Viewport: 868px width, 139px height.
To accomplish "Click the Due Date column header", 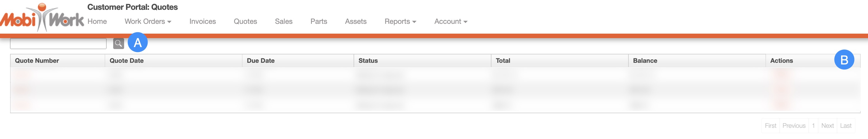I will (x=261, y=61).
